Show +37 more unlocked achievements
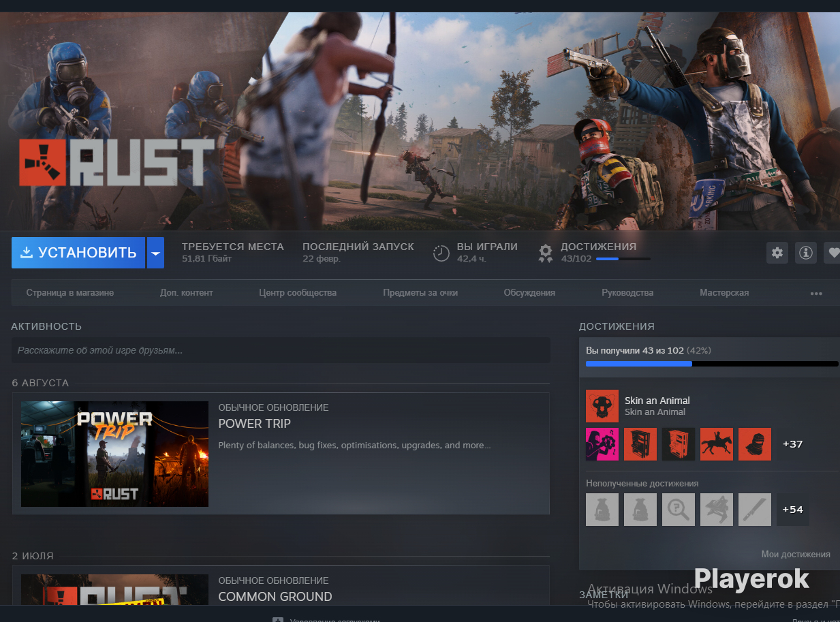Image resolution: width=840 pixels, height=622 pixels. pyautogui.click(x=793, y=444)
